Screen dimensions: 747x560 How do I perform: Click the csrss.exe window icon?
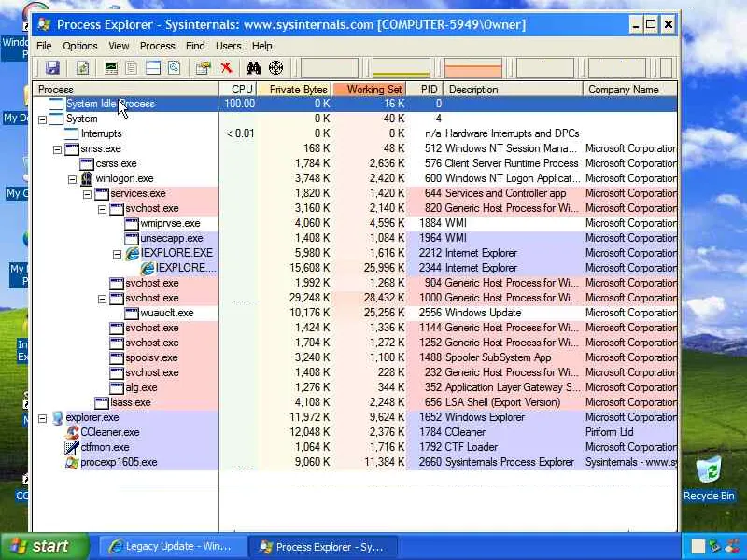click(x=87, y=164)
